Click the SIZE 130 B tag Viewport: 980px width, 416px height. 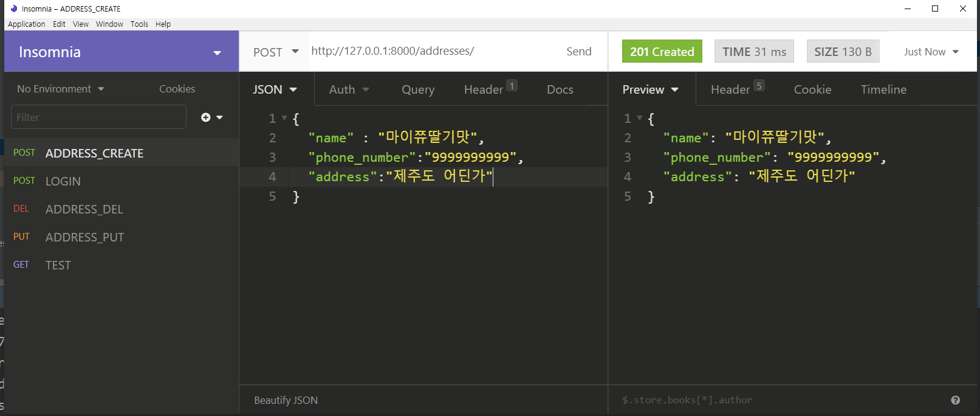tap(843, 52)
